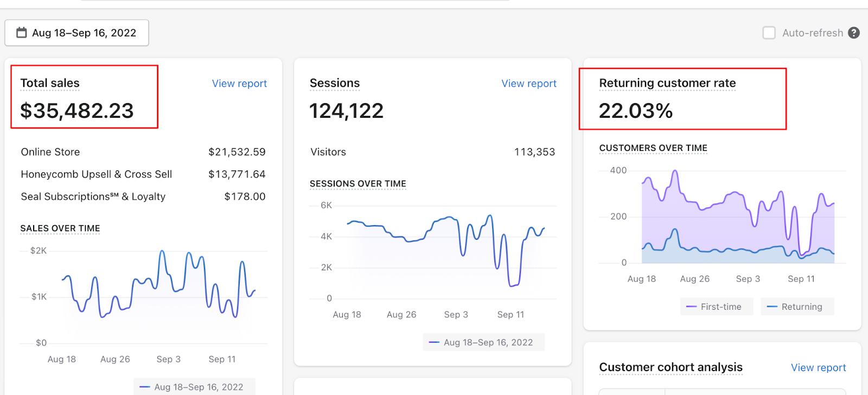Click the Sessions card heading

pyautogui.click(x=335, y=83)
